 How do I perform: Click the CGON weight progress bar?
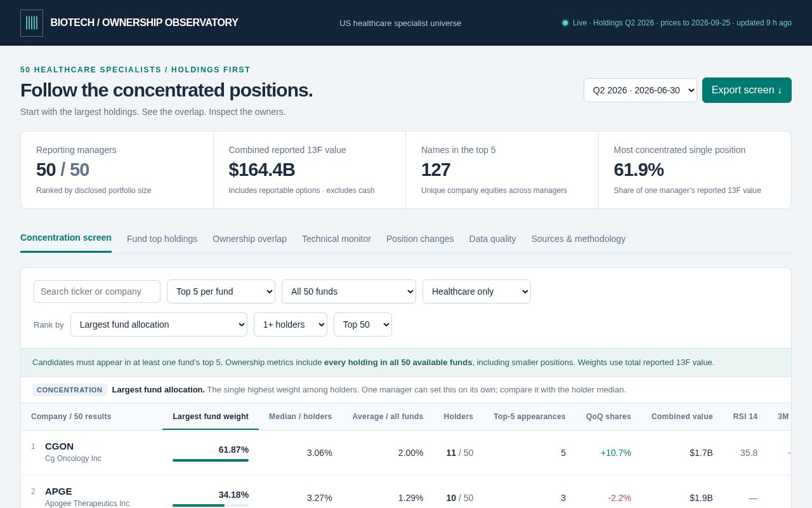[211, 460]
